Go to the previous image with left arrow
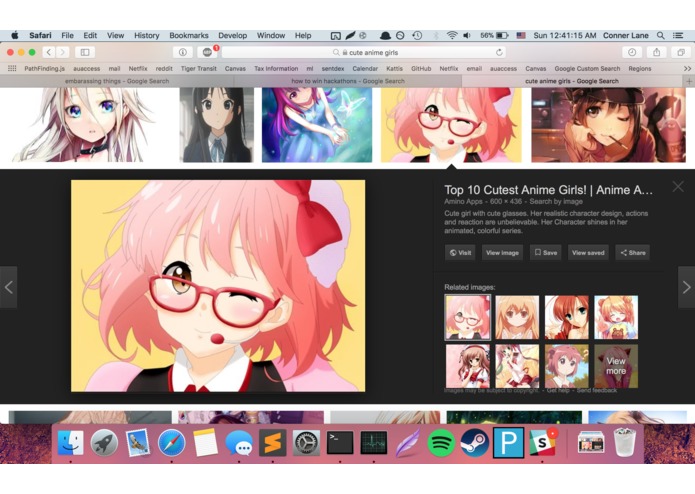This screenshot has height=494, width=695. click(x=8, y=287)
